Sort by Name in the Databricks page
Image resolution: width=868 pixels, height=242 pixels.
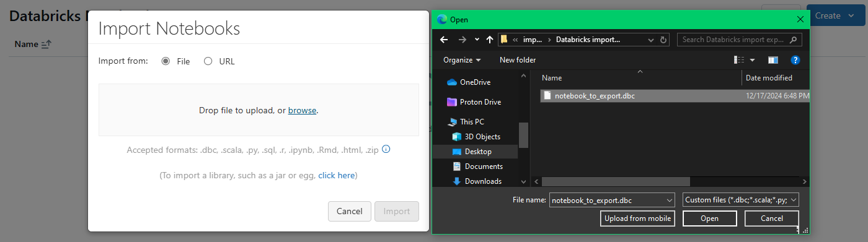click(x=33, y=45)
